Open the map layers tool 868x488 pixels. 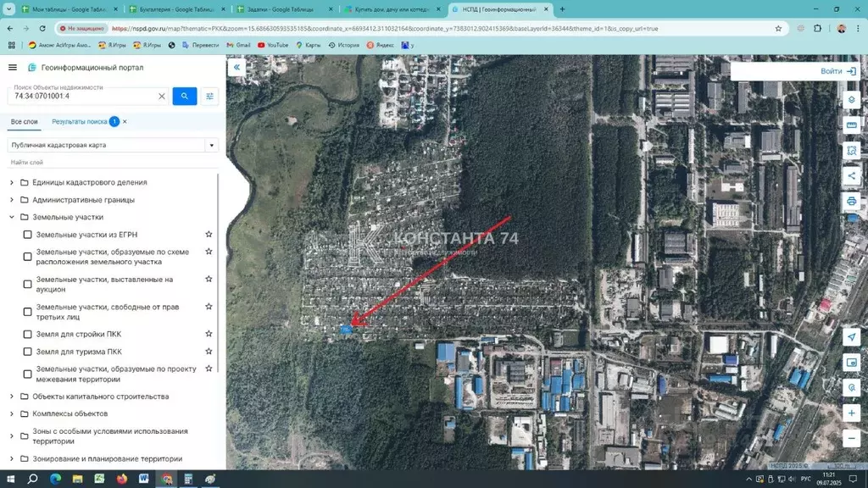(x=851, y=100)
